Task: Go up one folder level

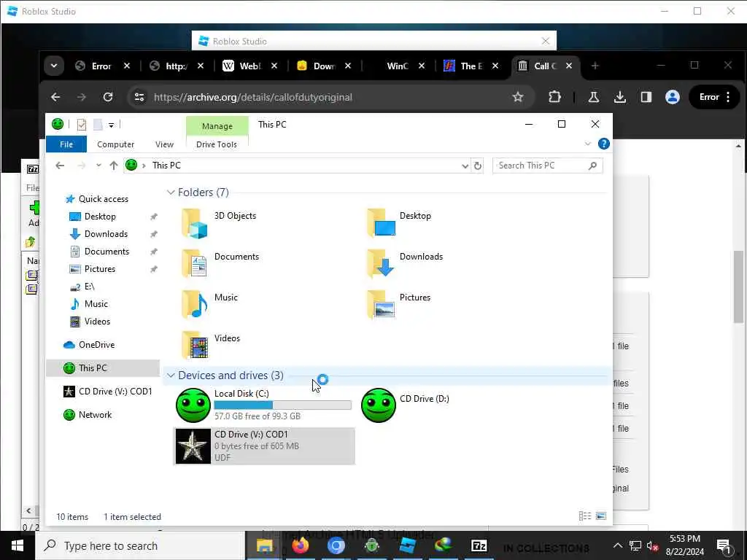Action: click(x=113, y=166)
